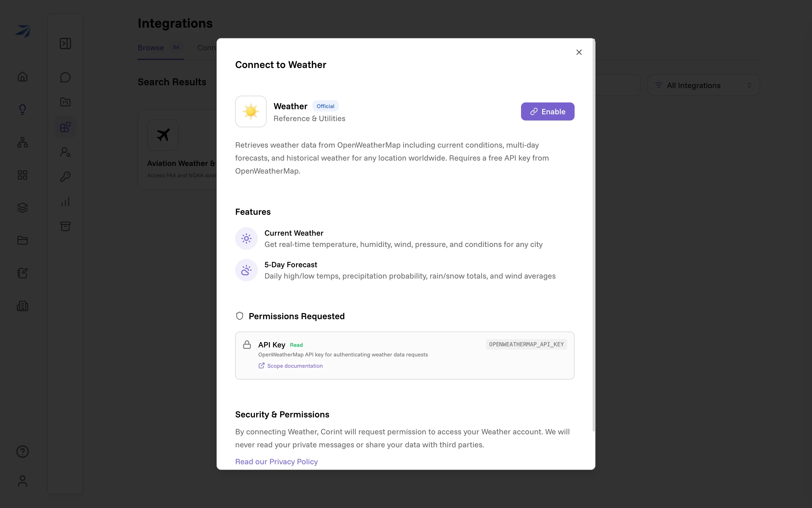The width and height of the screenshot is (812, 508).
Task: Click the Aviation Weather card title
Action: point(181,163)
